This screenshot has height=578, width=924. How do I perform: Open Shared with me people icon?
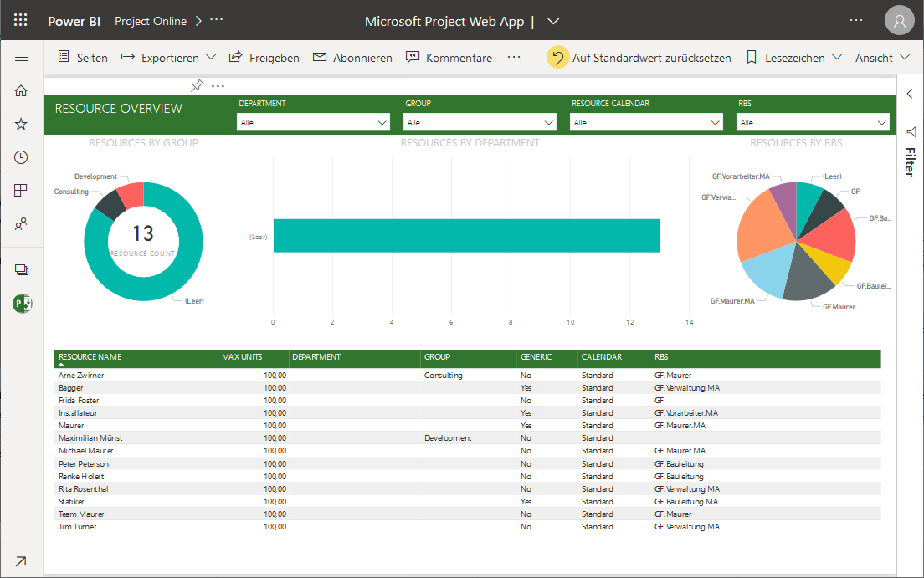[21, 224]
